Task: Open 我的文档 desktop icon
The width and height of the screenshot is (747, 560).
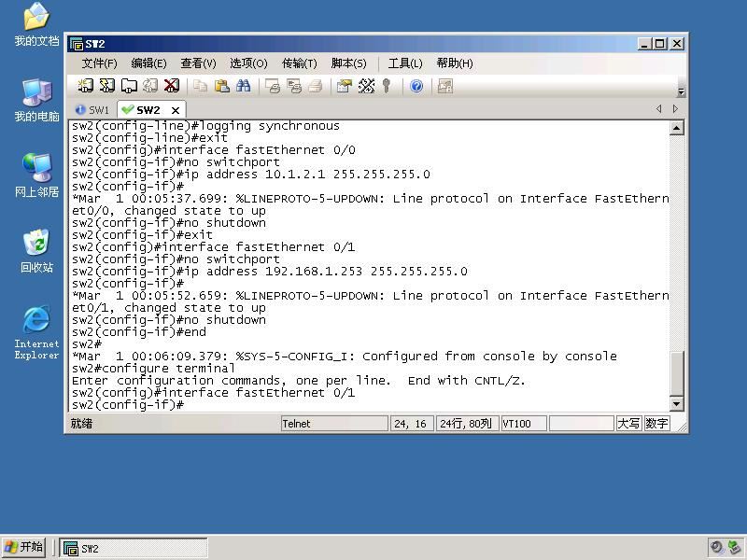Action: 36,25
